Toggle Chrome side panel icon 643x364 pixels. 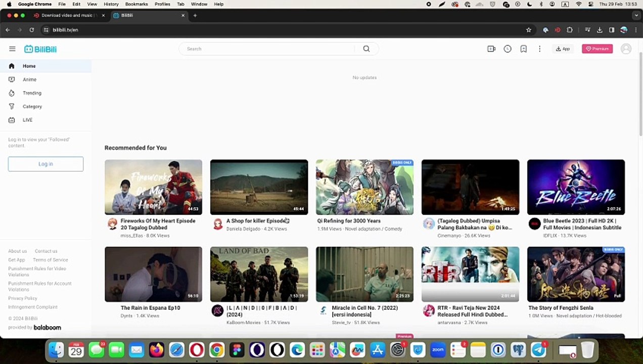click(x=612, y=30)
